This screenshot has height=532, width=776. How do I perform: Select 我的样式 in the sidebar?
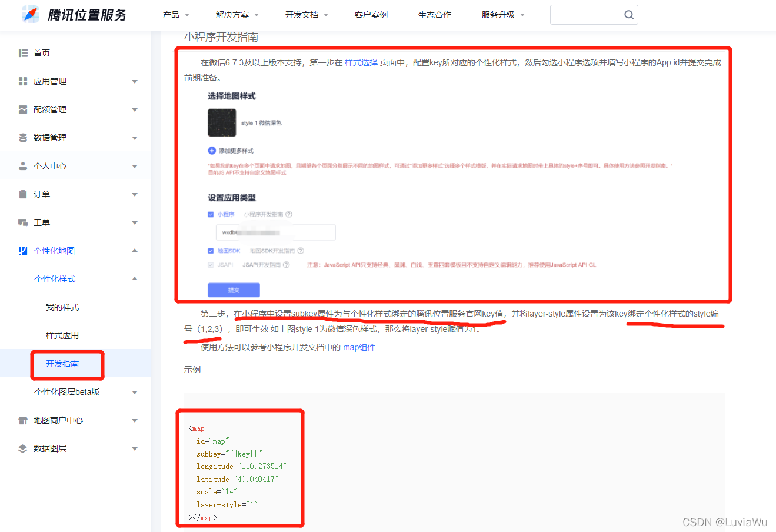62,307
